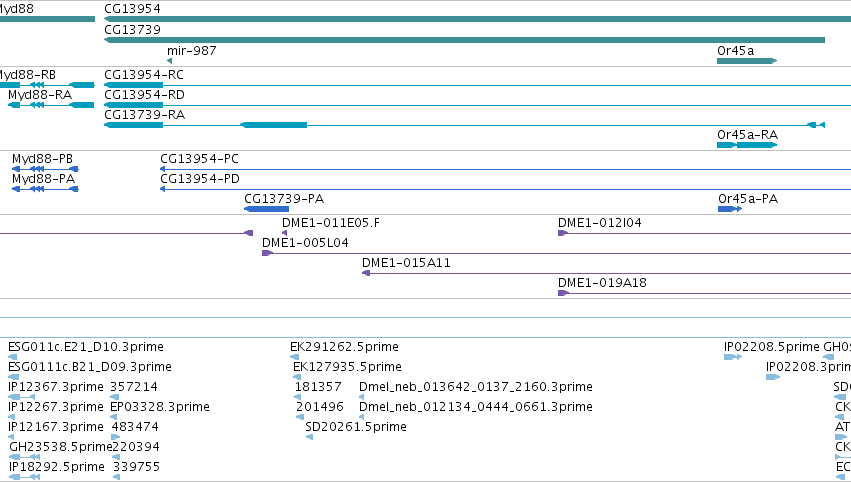Select the Or45a-RA transcript glyph
Image resolution: width=851 pixels, height=482 pixels.
(747, 145)
